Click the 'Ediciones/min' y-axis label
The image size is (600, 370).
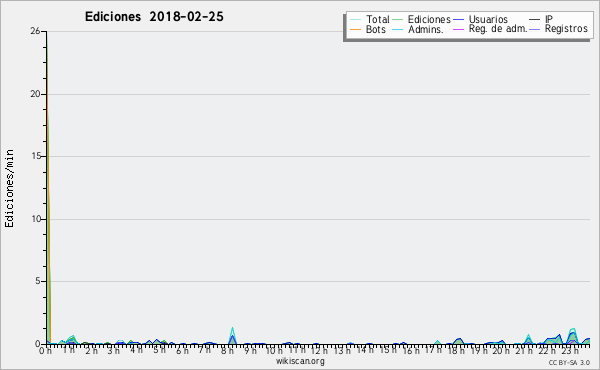click(9, 188)
